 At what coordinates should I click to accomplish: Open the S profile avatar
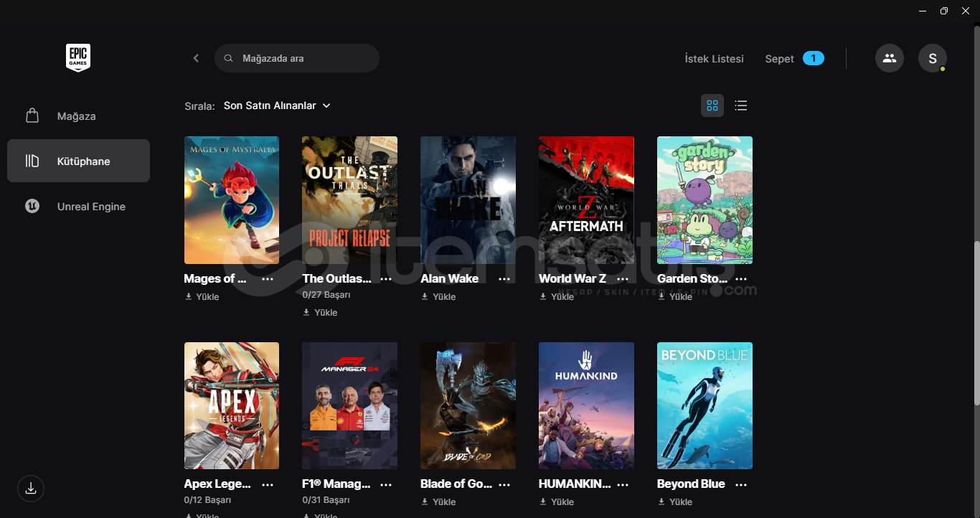[933, 58]
